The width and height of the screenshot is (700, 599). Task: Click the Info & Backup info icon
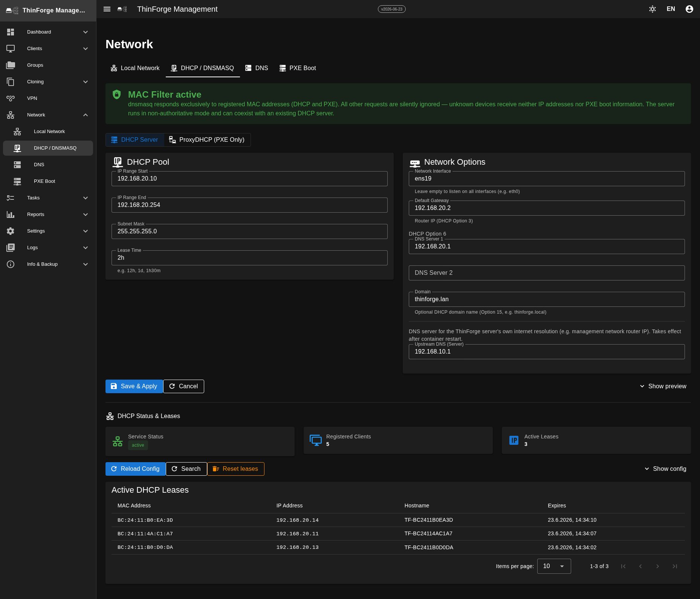point(11,264)
